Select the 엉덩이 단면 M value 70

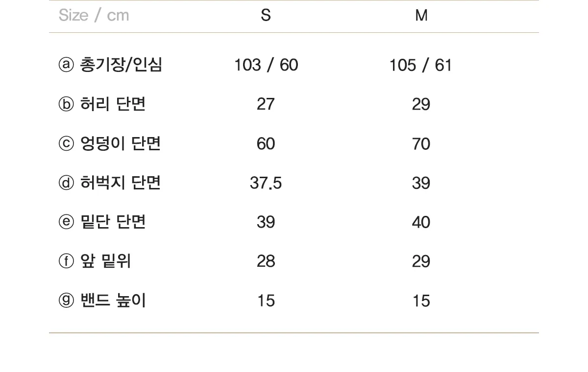coord(421,144)
